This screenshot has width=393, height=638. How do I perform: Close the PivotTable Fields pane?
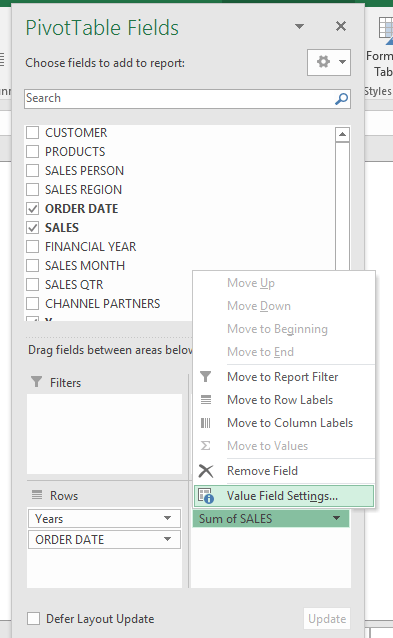click(x=341, y=26)
